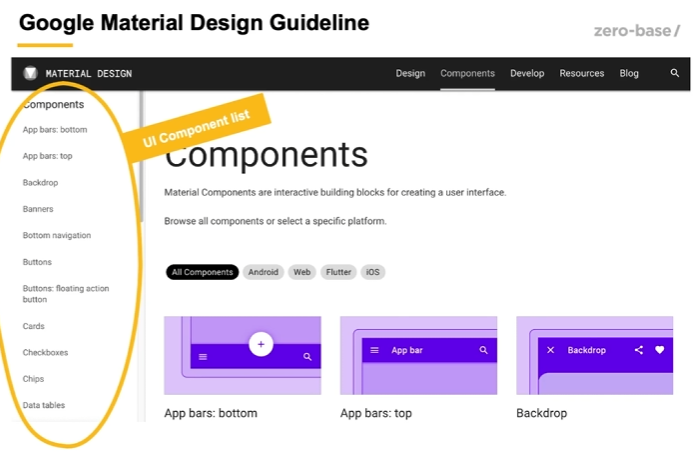This screenshot has width=693, height=453.
Task: Filter components by Flutter chip
Action: tap(339, 272)
